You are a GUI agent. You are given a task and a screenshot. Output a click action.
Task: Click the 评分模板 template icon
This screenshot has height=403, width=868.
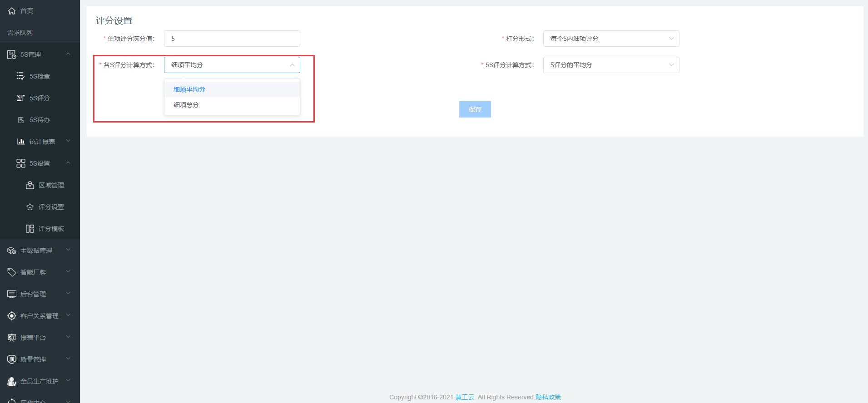click(x=30, y=229)
